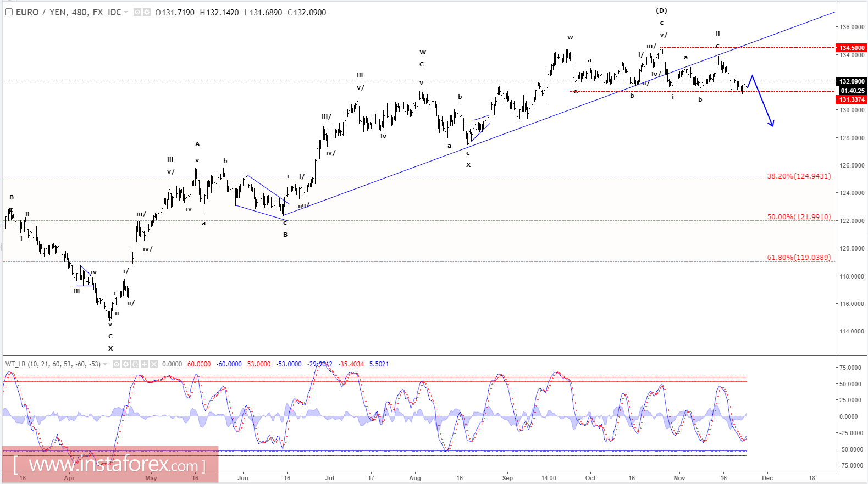Click the 120.0000 price axis tick
Viewport: 868px width, 484px height.
coord(852,248)
